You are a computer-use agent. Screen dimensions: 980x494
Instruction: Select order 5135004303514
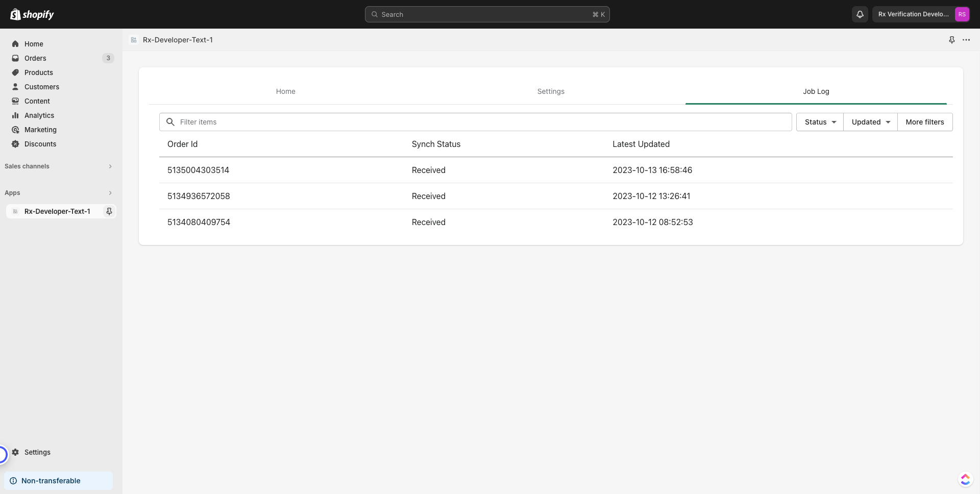click(x=198, y=170)
